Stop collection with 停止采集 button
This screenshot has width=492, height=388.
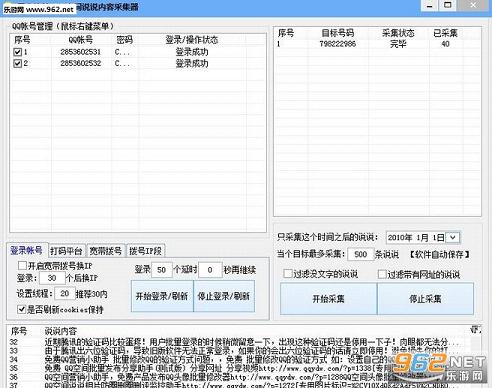[x=425, y=299]
